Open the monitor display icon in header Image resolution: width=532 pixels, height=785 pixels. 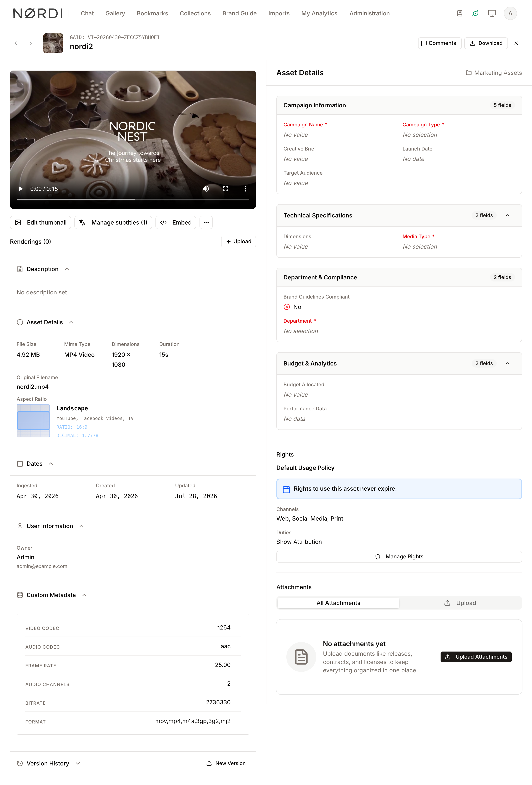[x=492, y=13]
